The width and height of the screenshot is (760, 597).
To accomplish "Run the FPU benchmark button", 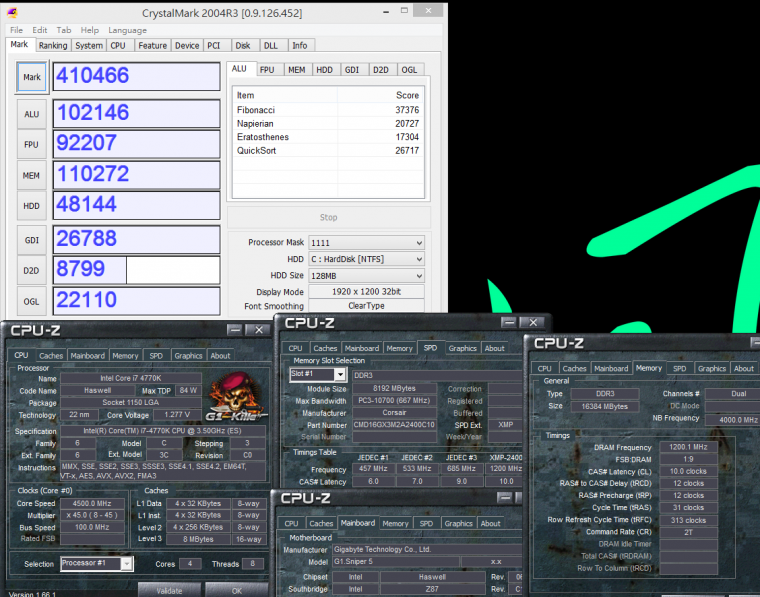I will 32,144.
